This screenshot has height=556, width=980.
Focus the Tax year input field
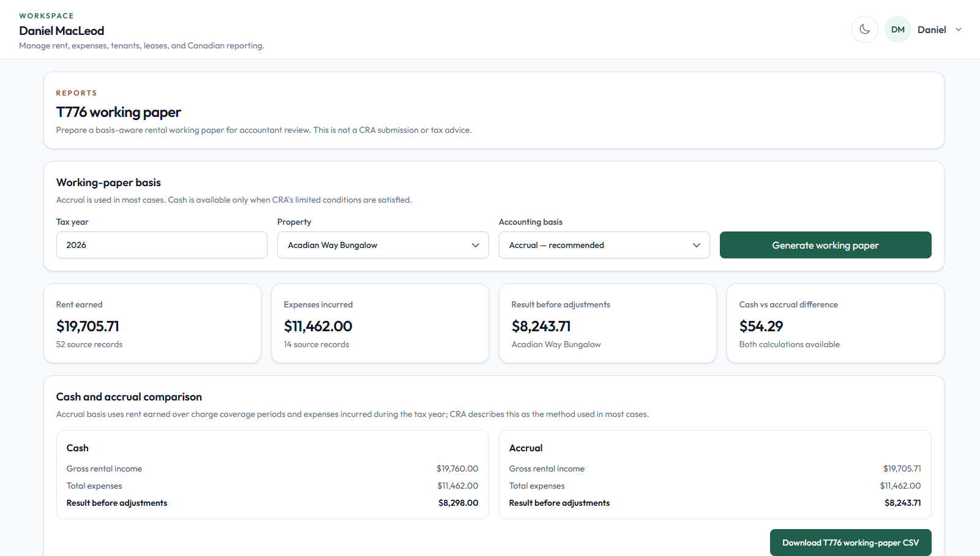pyautogui.click(x=162, y=245)
